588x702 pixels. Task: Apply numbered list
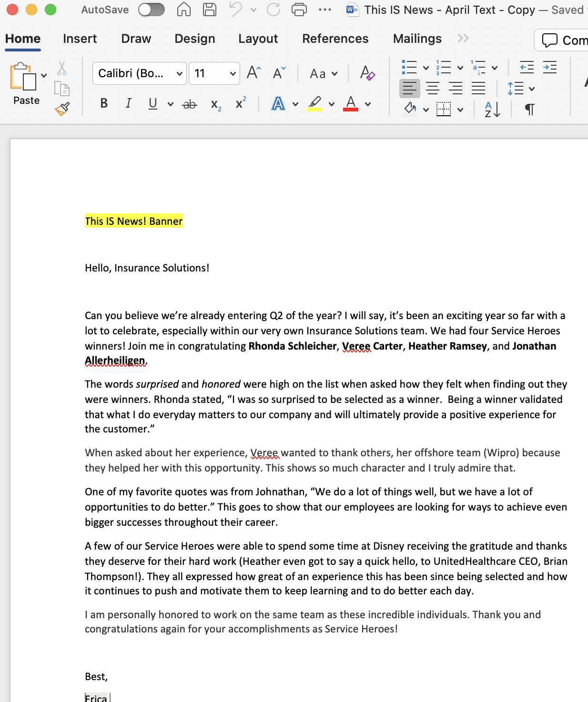[x=444, y=68]
